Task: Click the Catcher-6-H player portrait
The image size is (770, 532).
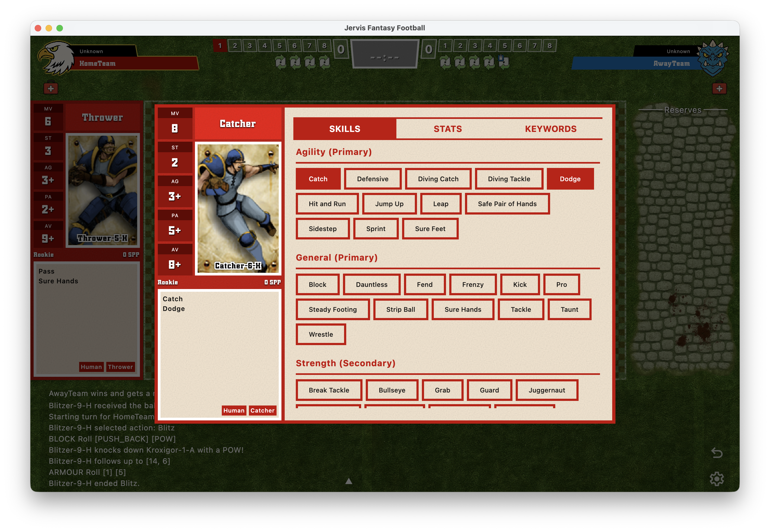Action: 238,209
